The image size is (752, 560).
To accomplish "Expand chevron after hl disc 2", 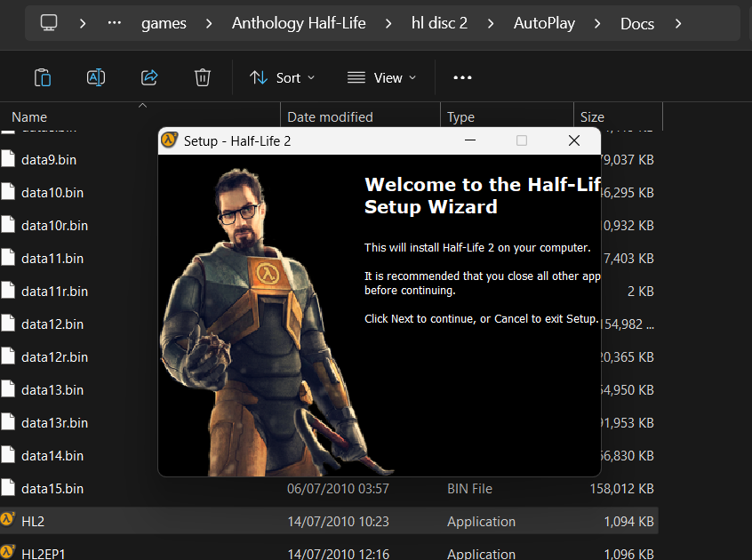I will pos(490,23).
